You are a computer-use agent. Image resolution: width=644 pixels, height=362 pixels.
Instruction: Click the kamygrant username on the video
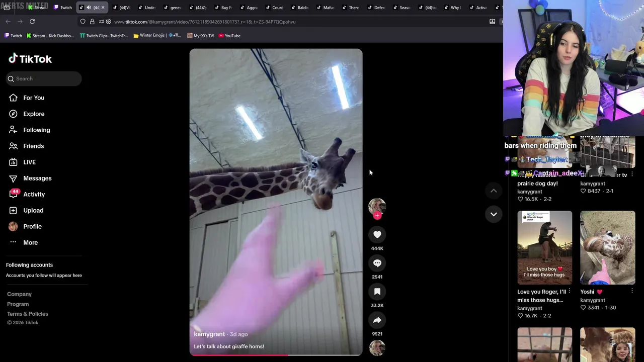coord(209,334)
